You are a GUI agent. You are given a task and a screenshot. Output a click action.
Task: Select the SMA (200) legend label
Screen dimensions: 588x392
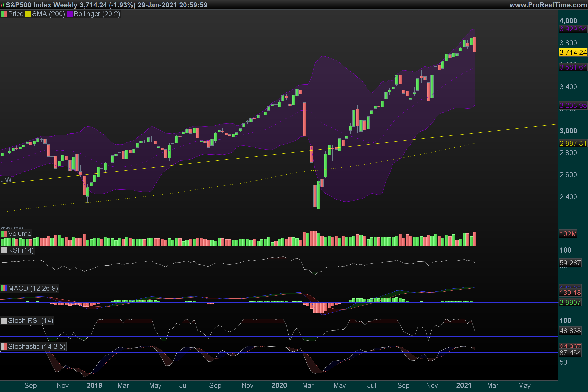click(x=48, y=14)
